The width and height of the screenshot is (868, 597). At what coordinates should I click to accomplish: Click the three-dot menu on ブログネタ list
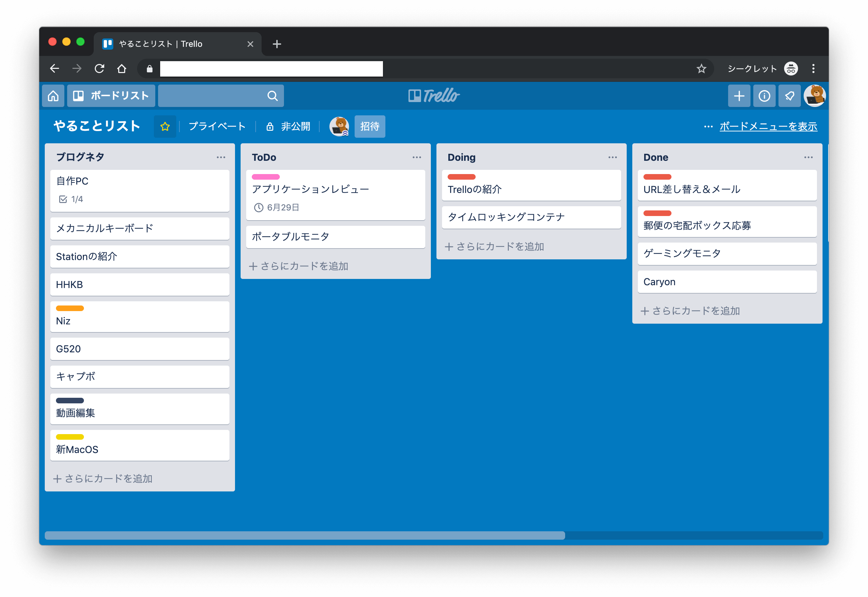point(222,157)
